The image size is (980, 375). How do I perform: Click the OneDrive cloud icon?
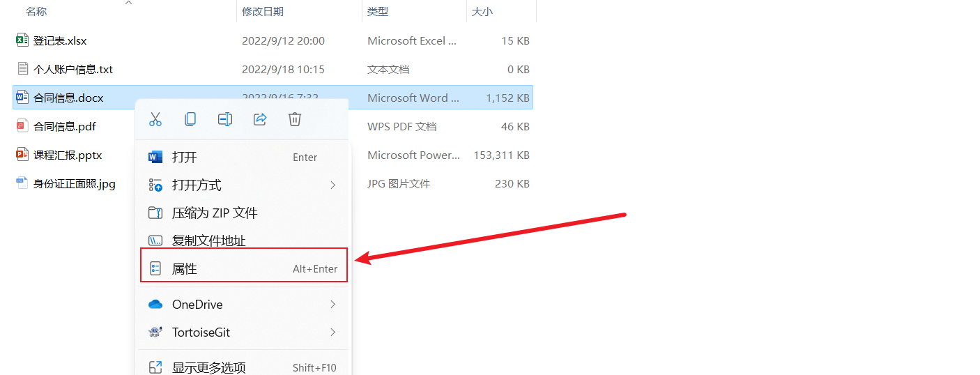coord(155,305)
